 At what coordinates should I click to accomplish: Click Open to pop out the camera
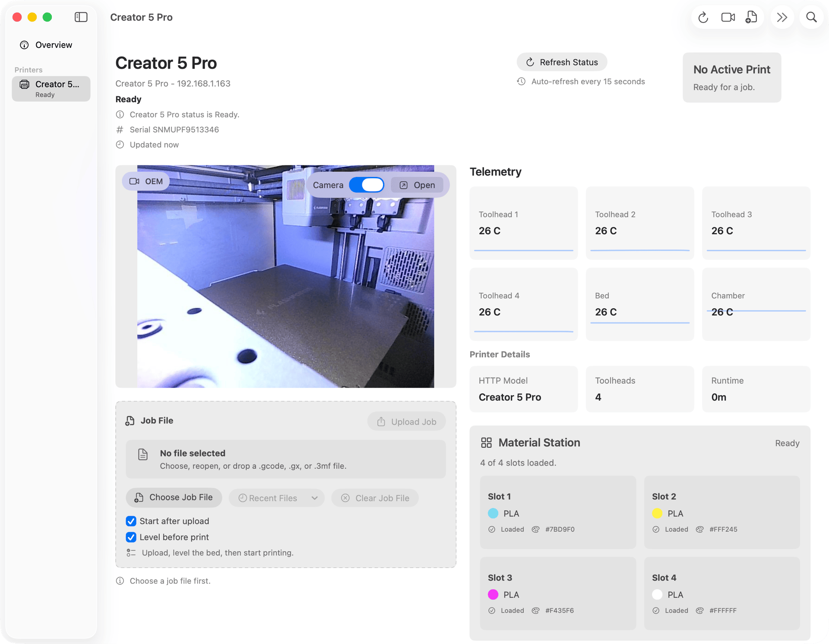pos(417,185)
